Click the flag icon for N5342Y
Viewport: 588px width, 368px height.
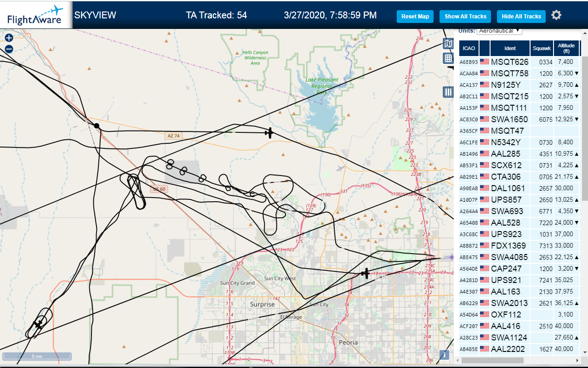click(x=485, y=142)
